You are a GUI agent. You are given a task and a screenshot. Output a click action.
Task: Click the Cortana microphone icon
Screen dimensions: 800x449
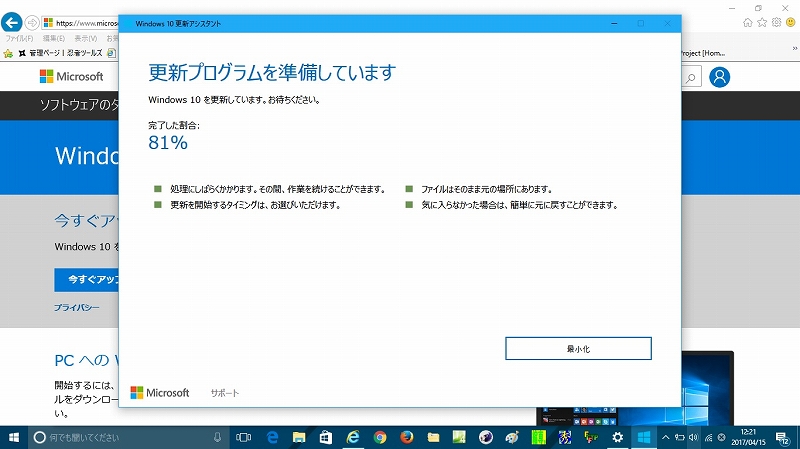(x=217, y=437)
